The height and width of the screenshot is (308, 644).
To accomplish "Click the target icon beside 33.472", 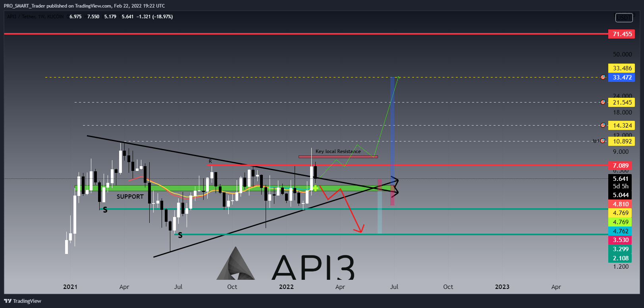I will (603, 77).
